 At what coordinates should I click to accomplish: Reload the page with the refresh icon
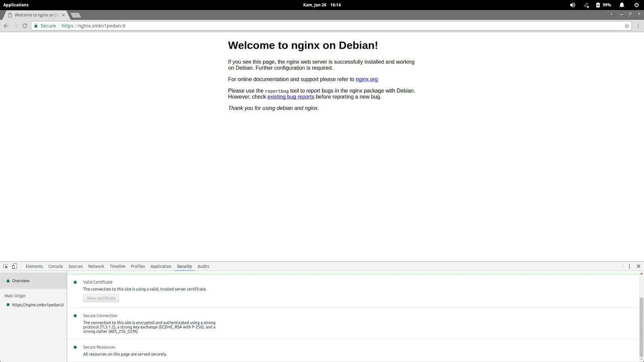click(25, 26)
